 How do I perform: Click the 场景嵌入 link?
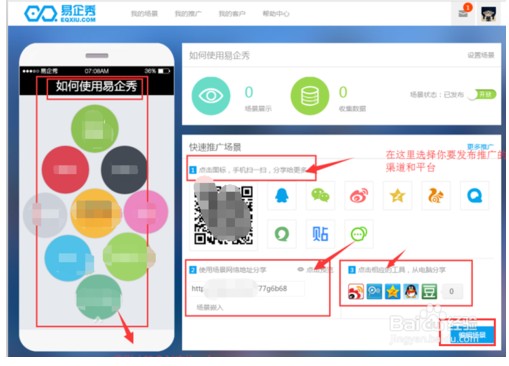(210, 307)
